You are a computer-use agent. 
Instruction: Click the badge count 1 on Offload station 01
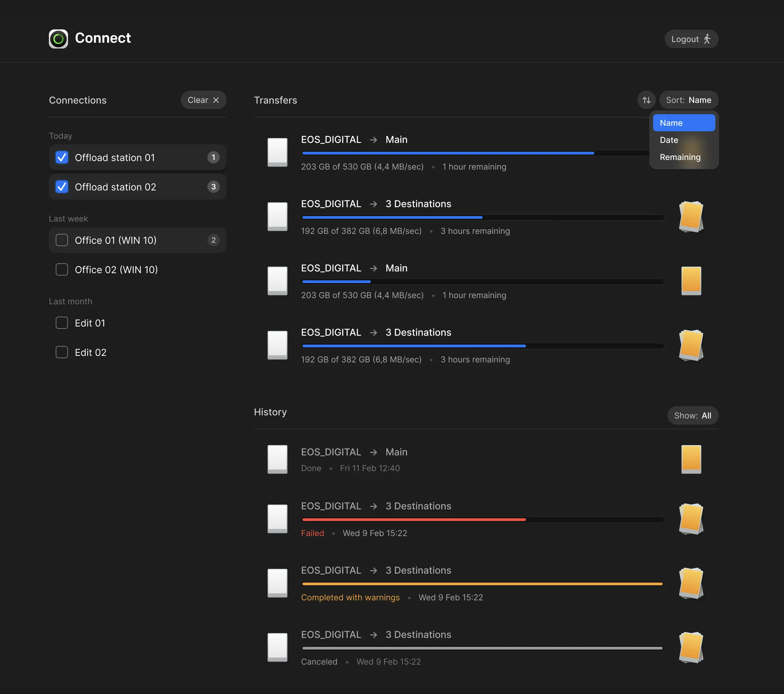213,157
